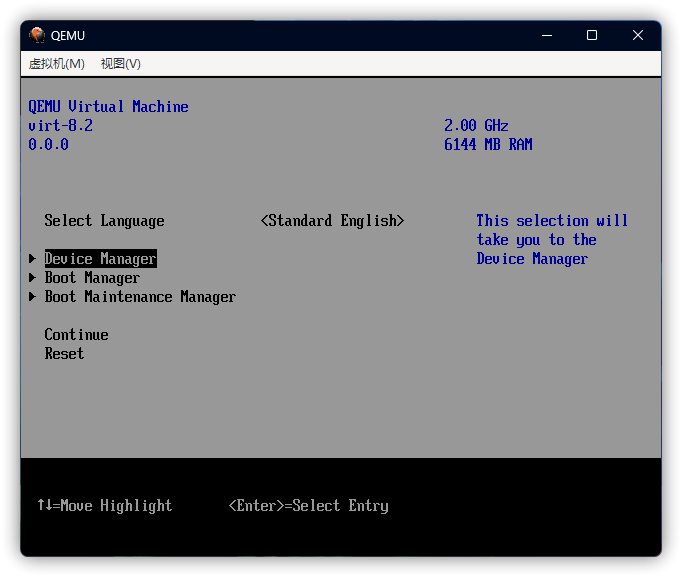This screenshot has width=682, height=577.
Task: Click the Move Highlight hint text
Action: coord(105,506)
